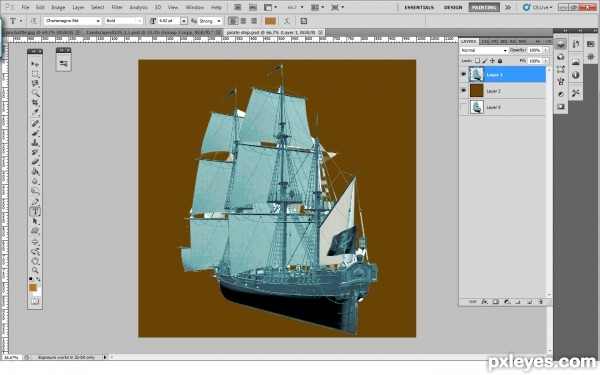Open Opacity slider arrow
This screenshot has width=600, height=375.
(x=546, y=50)
